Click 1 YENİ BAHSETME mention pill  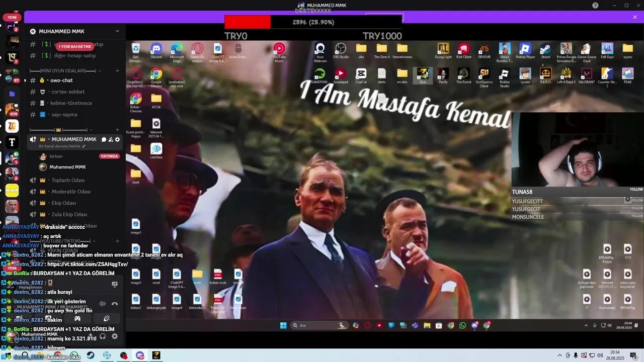coord(75,46)
